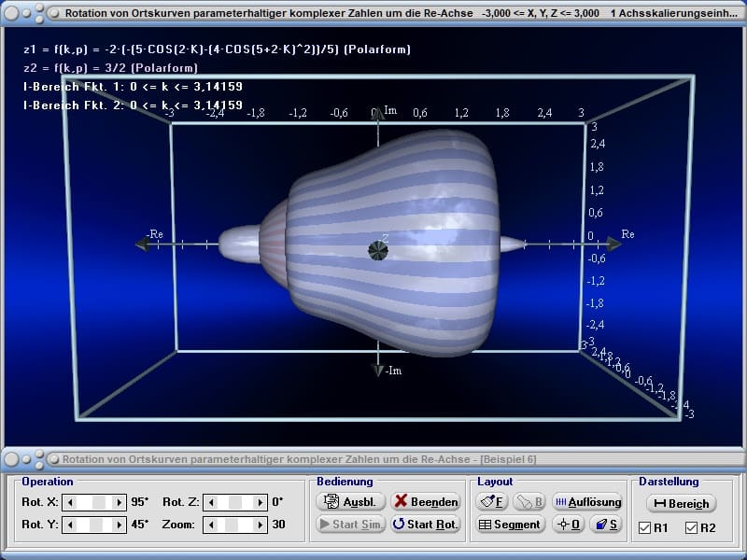
Task: Click the Re axis label at right arrow
Action: pos(627,234)
